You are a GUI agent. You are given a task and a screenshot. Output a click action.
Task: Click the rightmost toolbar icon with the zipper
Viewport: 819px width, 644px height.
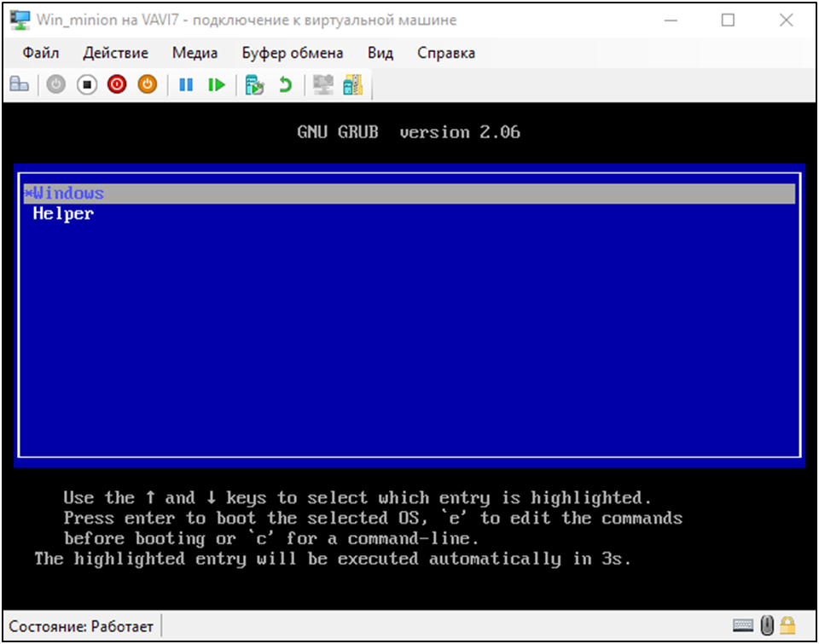(x=352, y=84)
